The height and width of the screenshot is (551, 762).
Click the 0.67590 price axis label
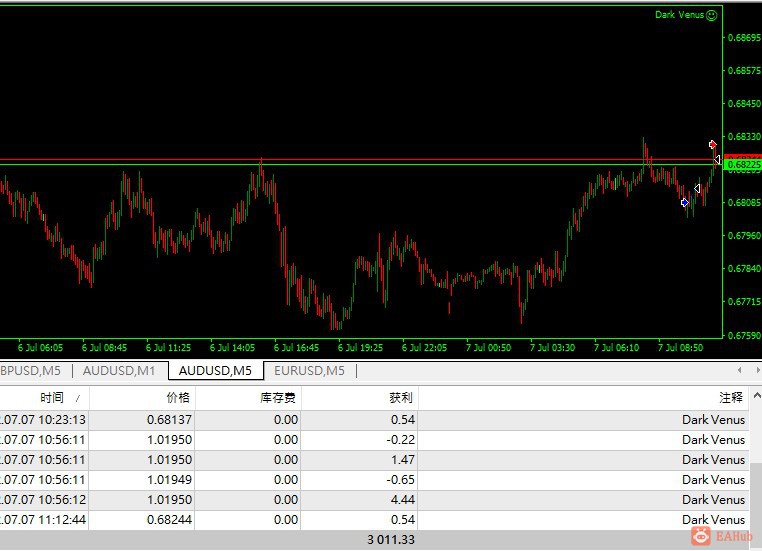click(744, 335)
